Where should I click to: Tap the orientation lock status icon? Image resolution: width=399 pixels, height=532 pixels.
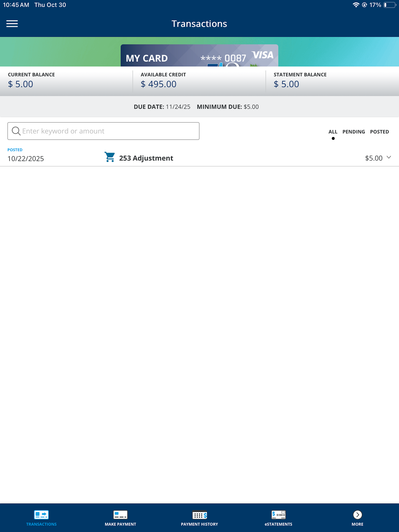(x=364, y=5)
